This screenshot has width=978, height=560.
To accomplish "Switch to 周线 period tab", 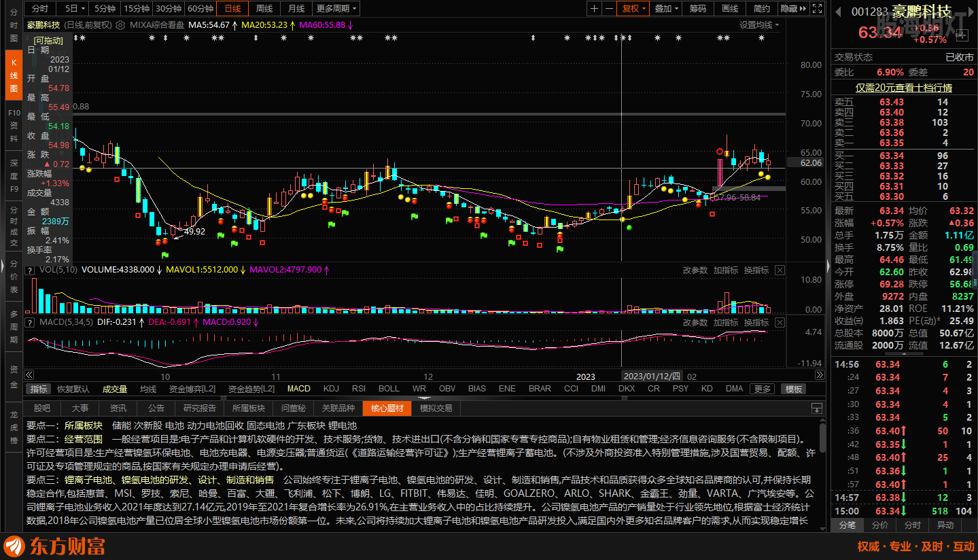I will click(264, 9).
